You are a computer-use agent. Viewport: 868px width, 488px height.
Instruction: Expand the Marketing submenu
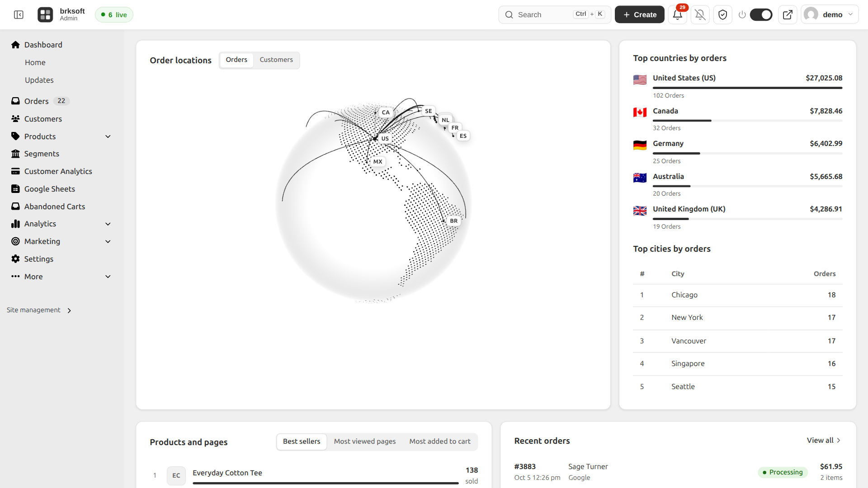click(x=108, y=241)
